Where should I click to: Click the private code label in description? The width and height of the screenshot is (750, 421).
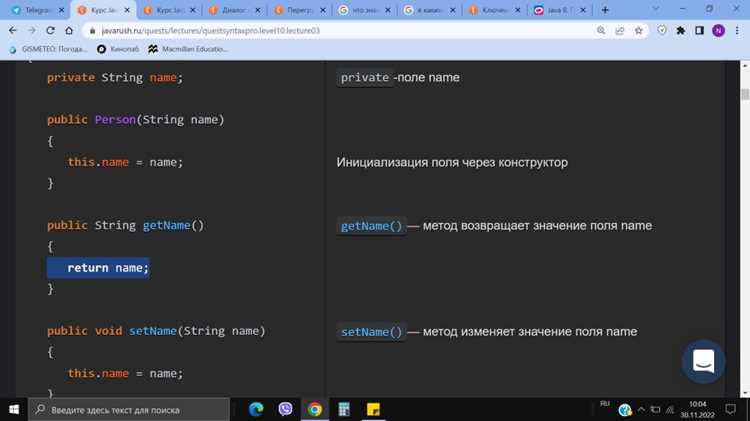pos(364,78)
